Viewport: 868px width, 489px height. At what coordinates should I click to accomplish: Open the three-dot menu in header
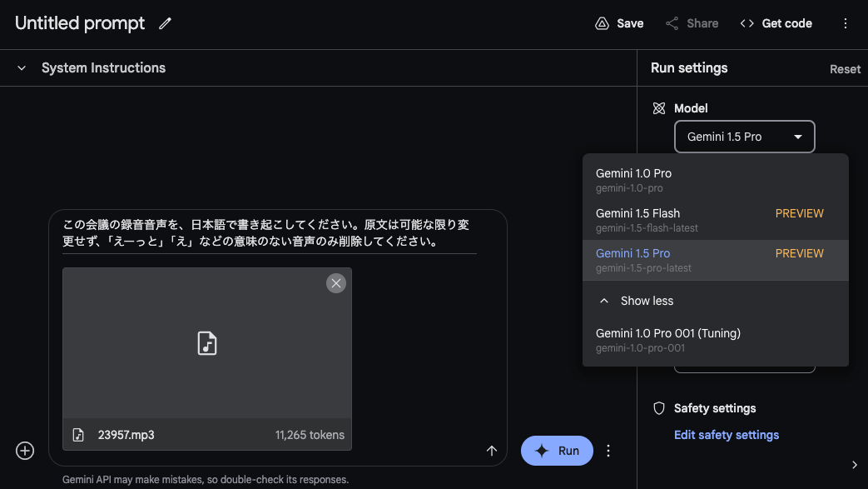click(846, 23)
